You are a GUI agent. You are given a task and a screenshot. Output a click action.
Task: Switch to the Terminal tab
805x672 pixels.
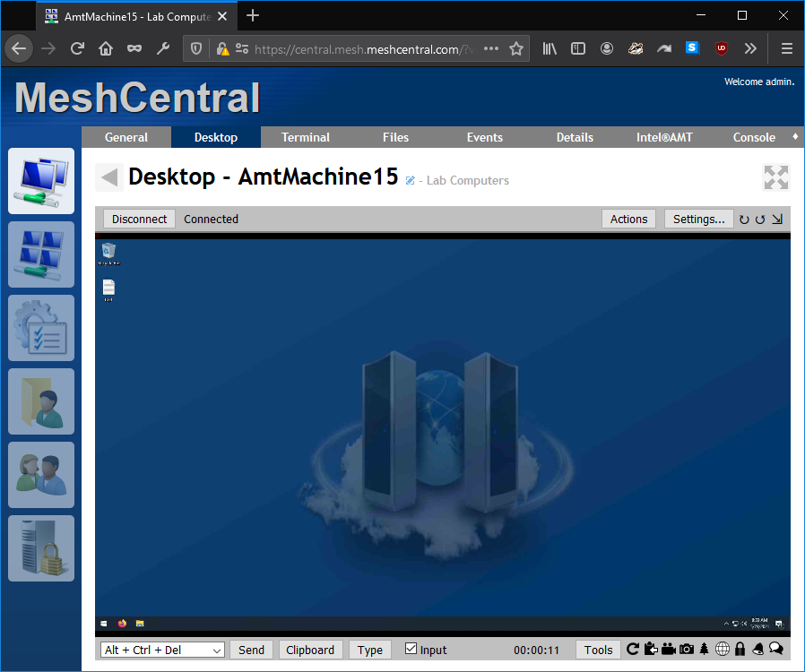(x=305, y=137)
